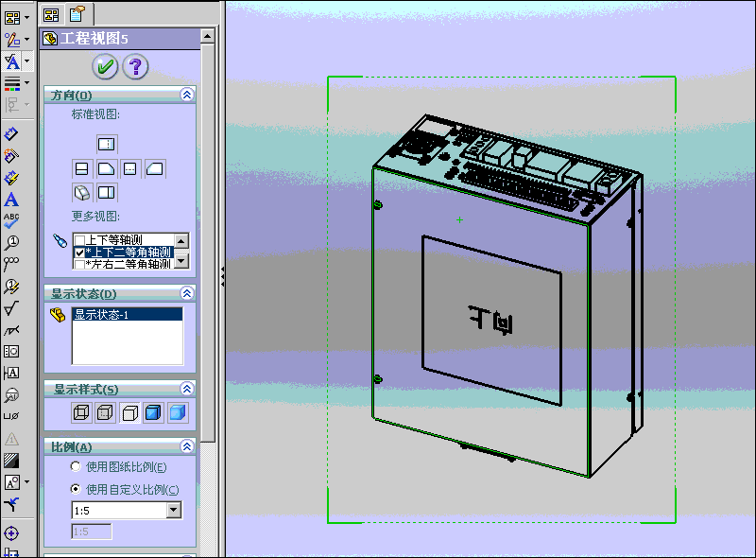Screen dimensions: 756x558
Task: Select the Hidden Lines Removed display style
Action: point(131,412)
